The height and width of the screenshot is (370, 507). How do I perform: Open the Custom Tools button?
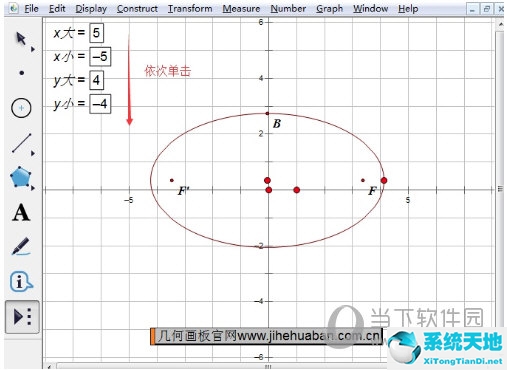(22, 317)
